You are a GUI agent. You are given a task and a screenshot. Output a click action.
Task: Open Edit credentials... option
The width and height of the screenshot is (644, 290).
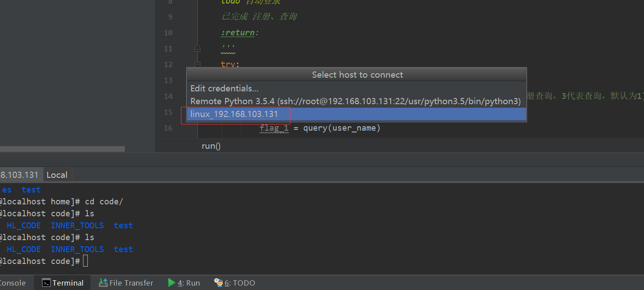[224, 88]
